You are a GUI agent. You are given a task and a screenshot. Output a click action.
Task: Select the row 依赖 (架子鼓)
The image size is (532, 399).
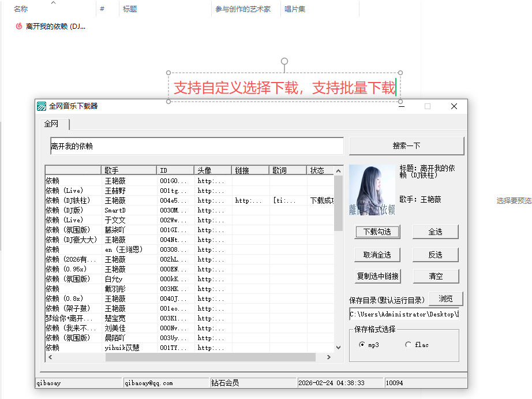coord(190,309)
